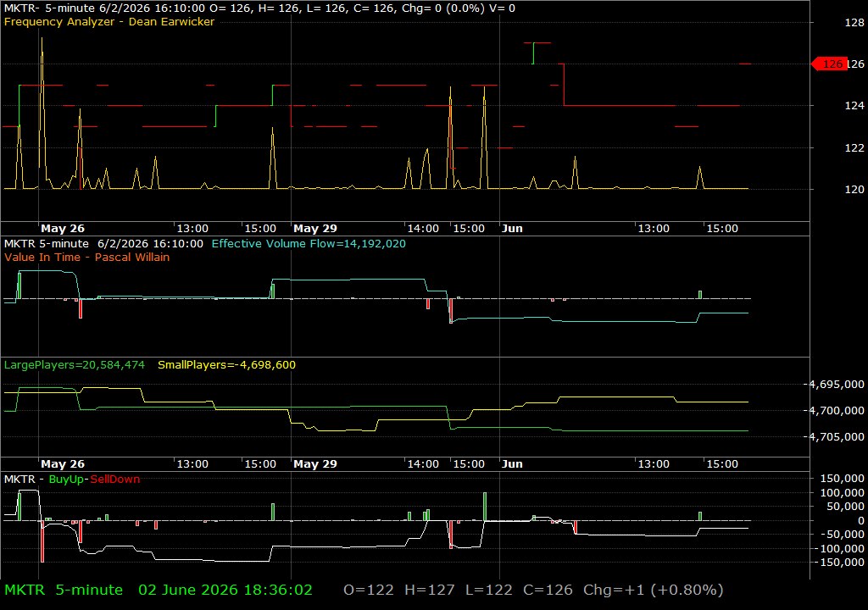Viewport: 868px width, 610px height.
Task: Click the 128 price axis label
Action: pyautogui.click(x=854, y=23)
